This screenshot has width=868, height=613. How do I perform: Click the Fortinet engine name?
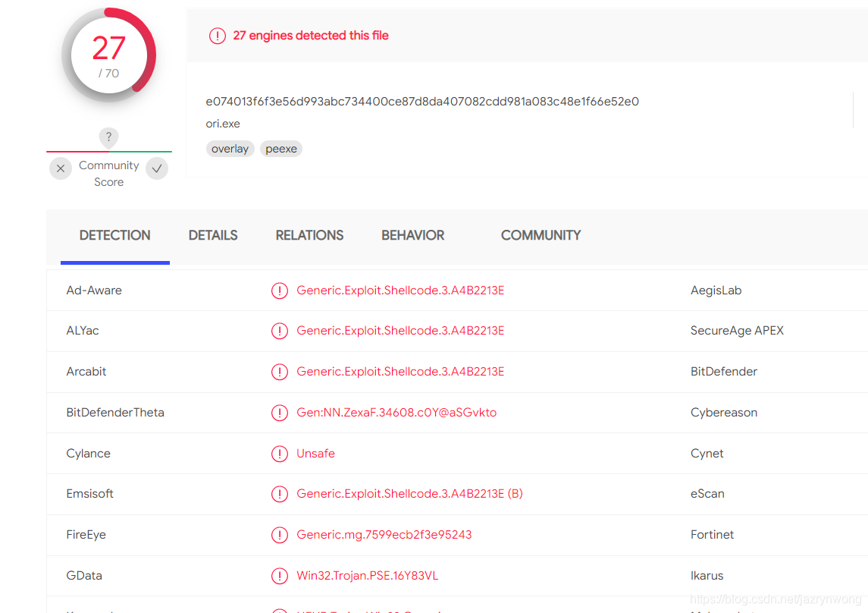click(x=713, y=534)
